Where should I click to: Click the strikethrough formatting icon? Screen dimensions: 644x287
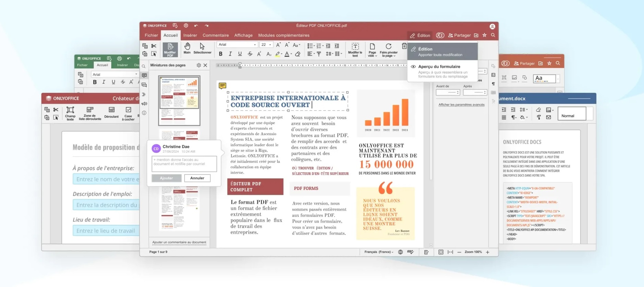coord(250,54)
